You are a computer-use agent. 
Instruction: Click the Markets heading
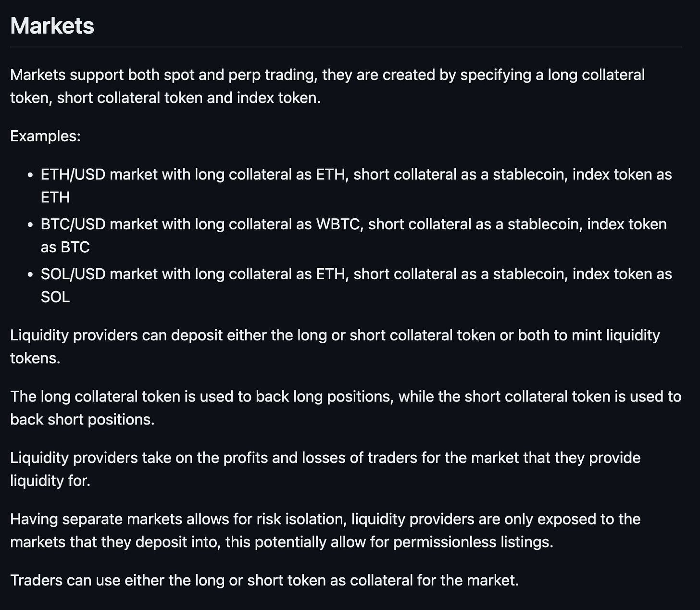(52, 25)
